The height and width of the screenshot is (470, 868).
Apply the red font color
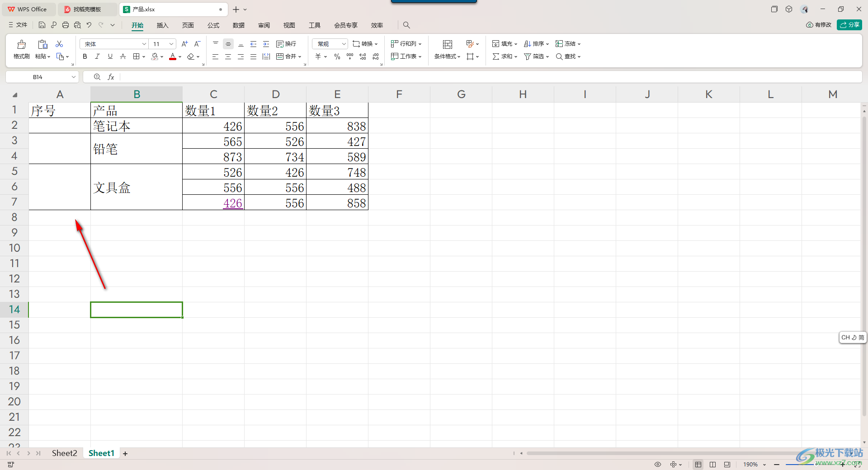(x=173, y=56)
